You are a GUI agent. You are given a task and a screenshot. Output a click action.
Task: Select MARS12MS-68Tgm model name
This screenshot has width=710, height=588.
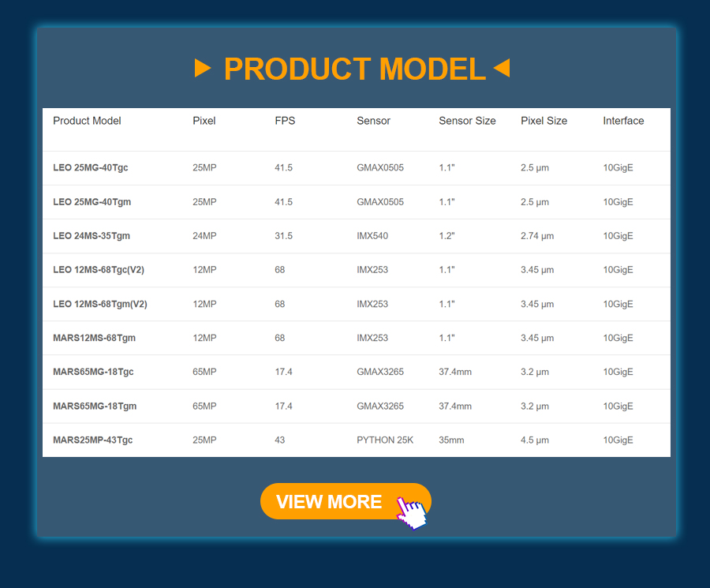[x=94, y=338]
